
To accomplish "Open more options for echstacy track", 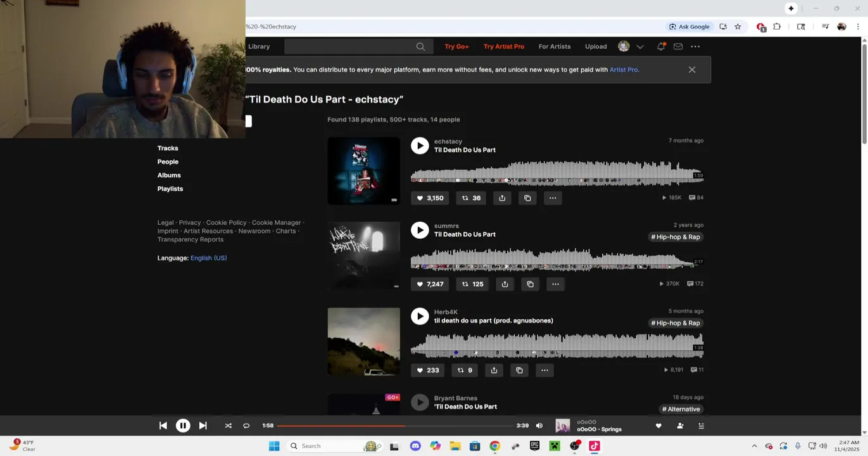I will [553, 198].
